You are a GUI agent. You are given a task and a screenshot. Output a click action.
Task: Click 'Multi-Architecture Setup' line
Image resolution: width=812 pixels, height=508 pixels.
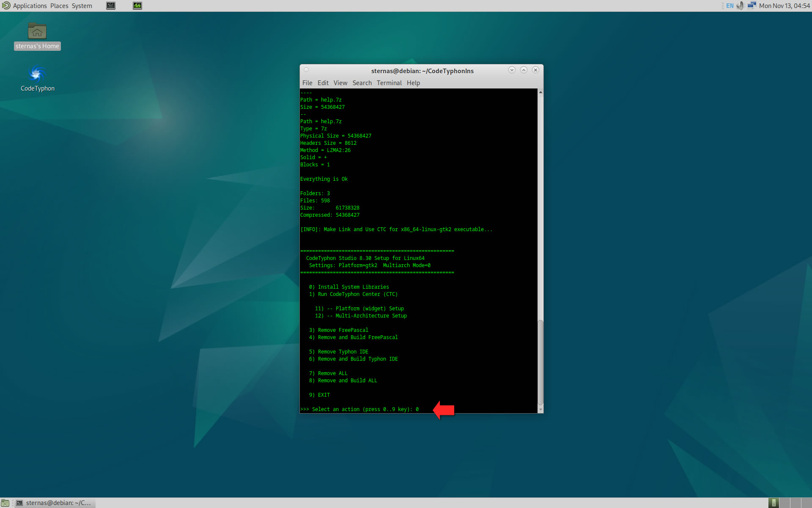(361, 316)
